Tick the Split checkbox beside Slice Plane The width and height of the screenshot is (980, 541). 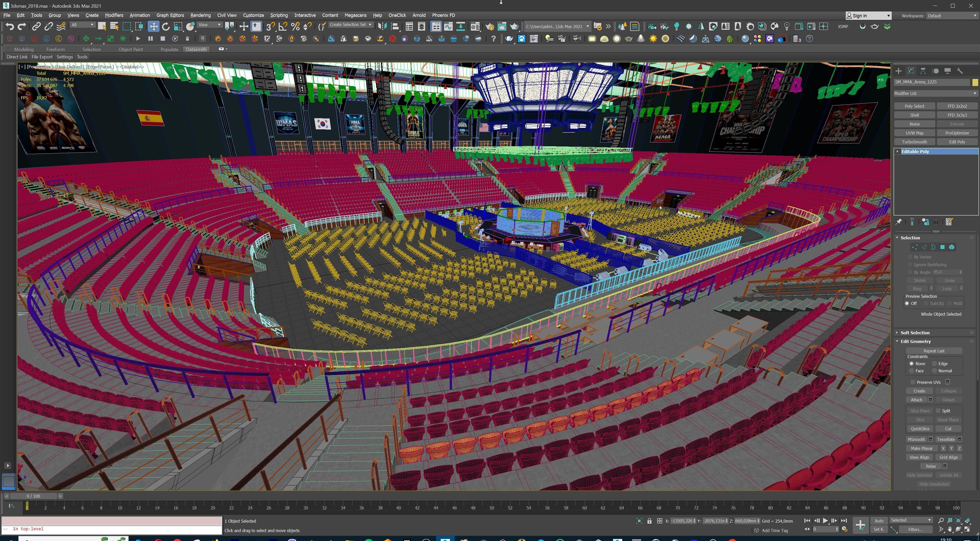coord(938,411)
